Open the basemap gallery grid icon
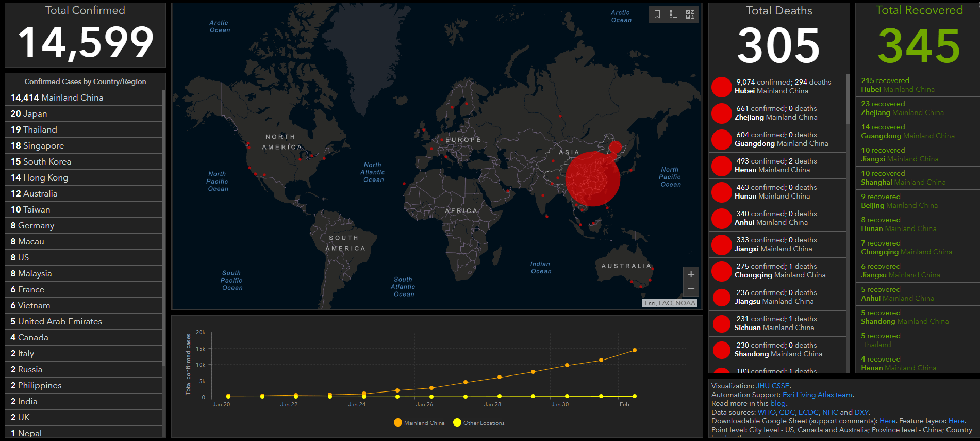Screen dimensions: 980x441 pyautogui.click(x=690, y=14)
